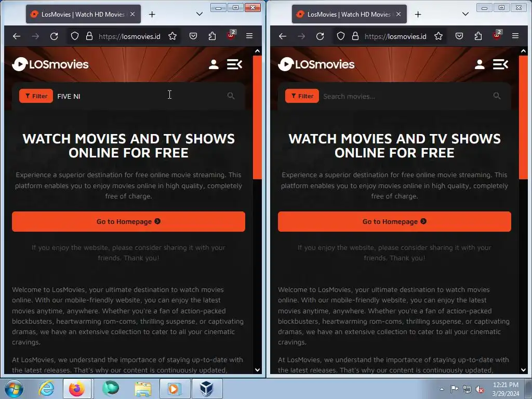Open site navigation menu on left LosMovies page
532x399 pixels.
click(x=234, y=64)
